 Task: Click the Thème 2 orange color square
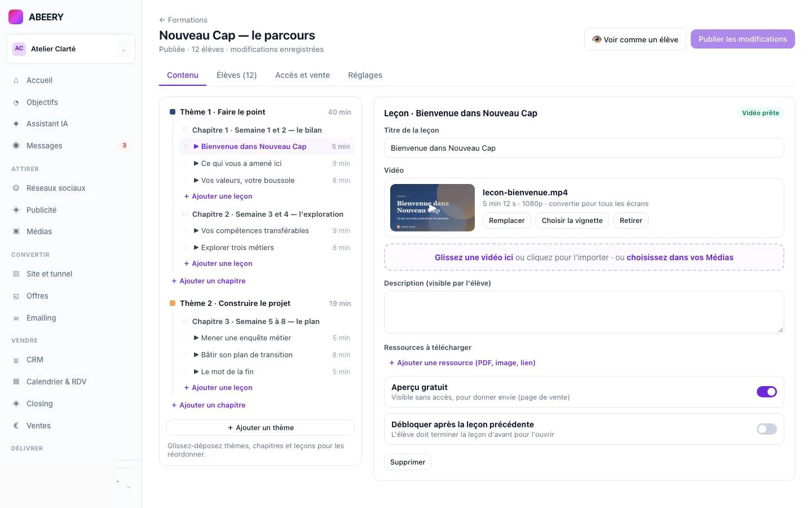tap(173, 303)
